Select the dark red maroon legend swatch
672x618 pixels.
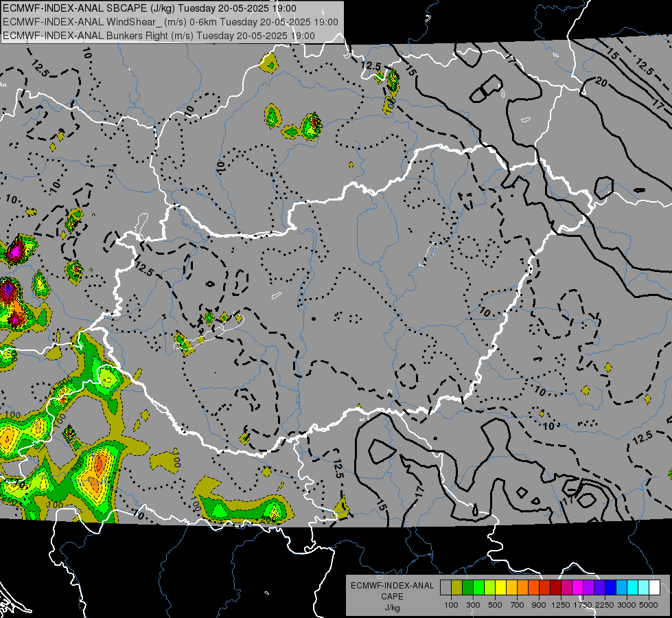(x=556, y=588)
